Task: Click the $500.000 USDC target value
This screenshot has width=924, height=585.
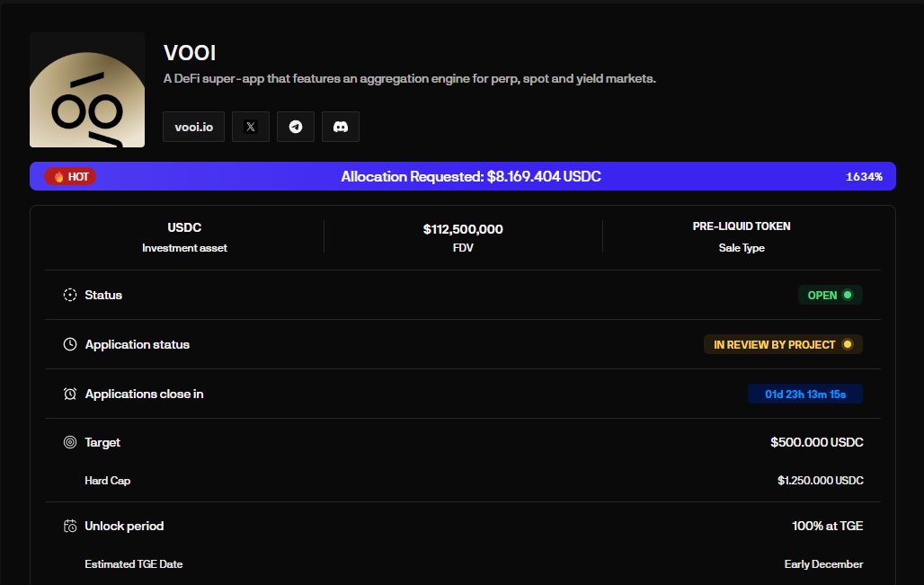Action: [x=817, y=442]
